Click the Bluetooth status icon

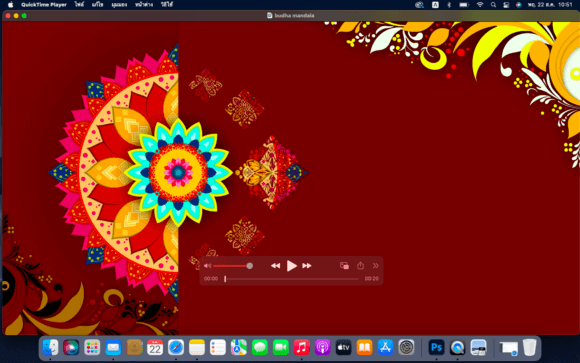(449, 5)
